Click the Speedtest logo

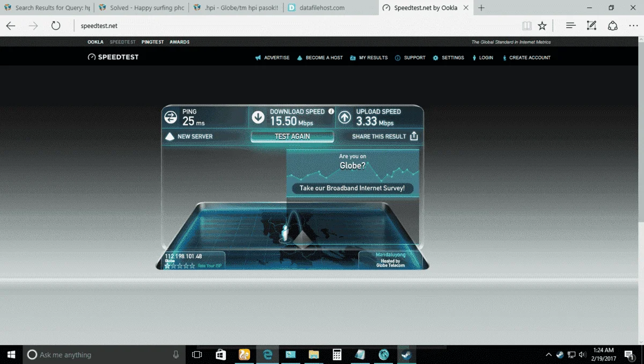click(113, 57)
